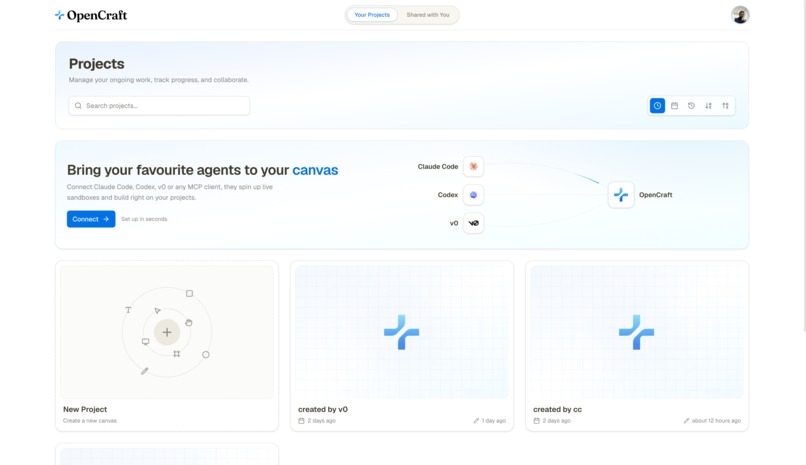Open the 'created by cc' project thumbnail
The height and width of the screenshot is (465, 806).
click(636, 332)
